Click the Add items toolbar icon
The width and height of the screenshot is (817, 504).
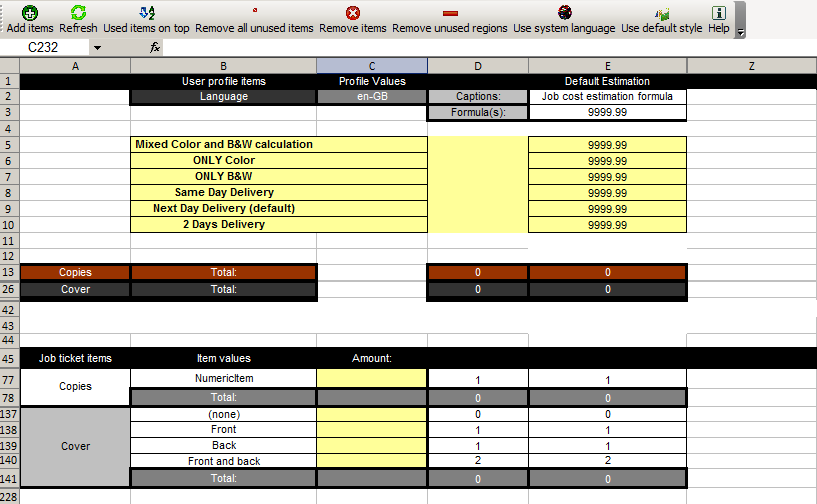(30, 12)
